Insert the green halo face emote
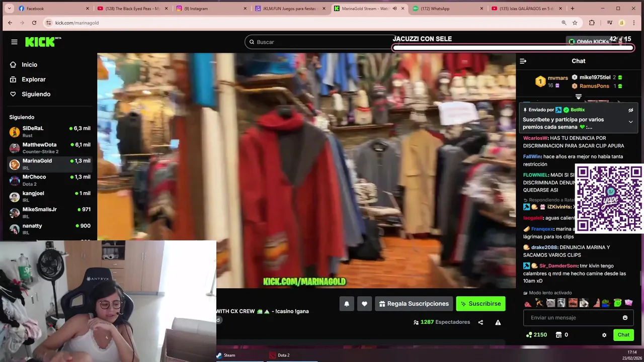Screen dimensions: 644x362 617,303
